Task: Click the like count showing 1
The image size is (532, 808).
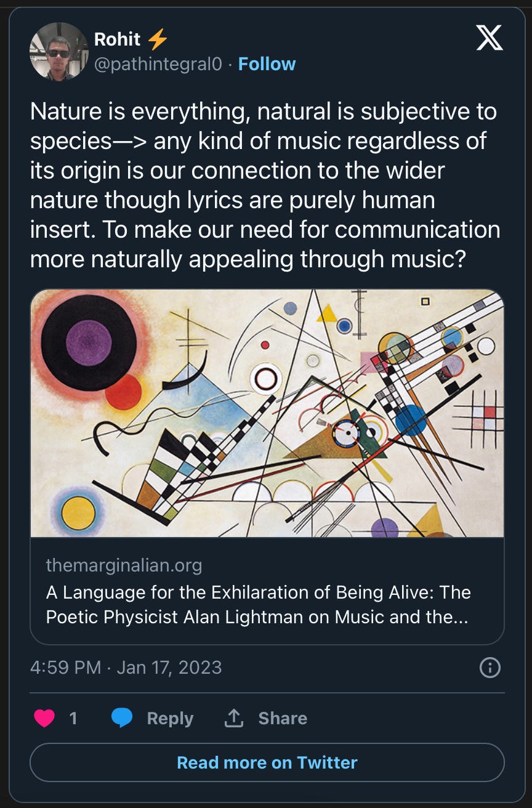Action: pos(74,718)
